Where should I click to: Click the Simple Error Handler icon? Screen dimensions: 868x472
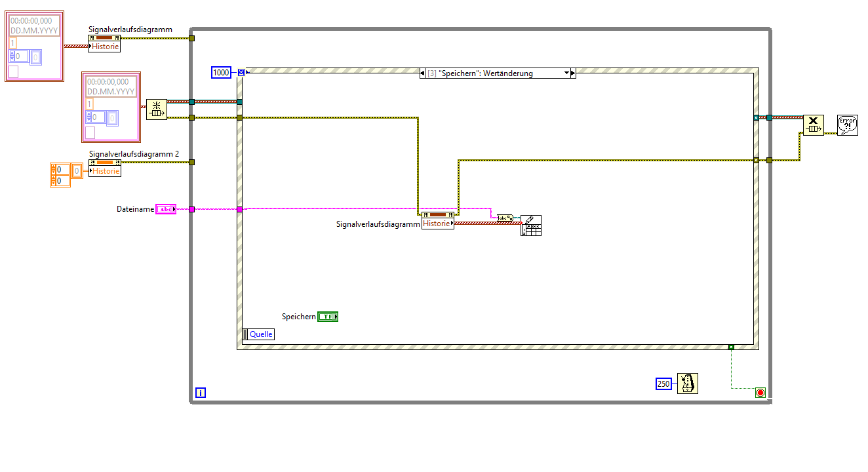tap(848, 125)
